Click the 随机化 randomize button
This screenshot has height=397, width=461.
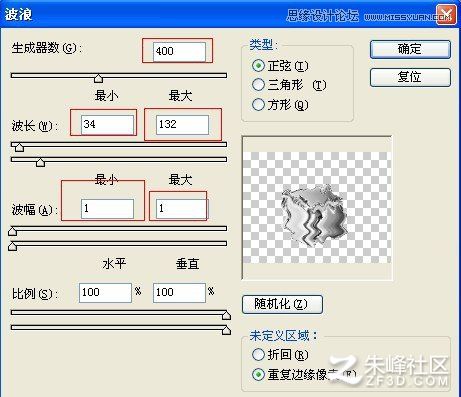(x=282, y=304)
